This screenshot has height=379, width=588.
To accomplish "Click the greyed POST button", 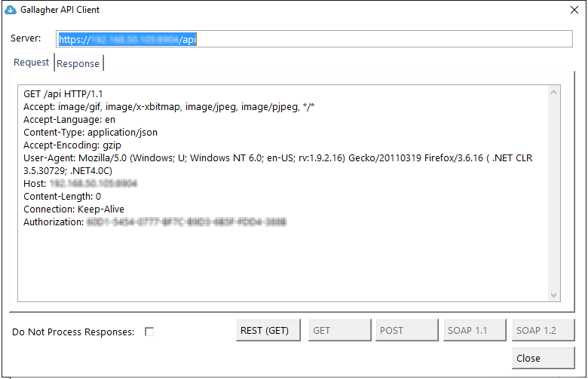I will 407,330.
